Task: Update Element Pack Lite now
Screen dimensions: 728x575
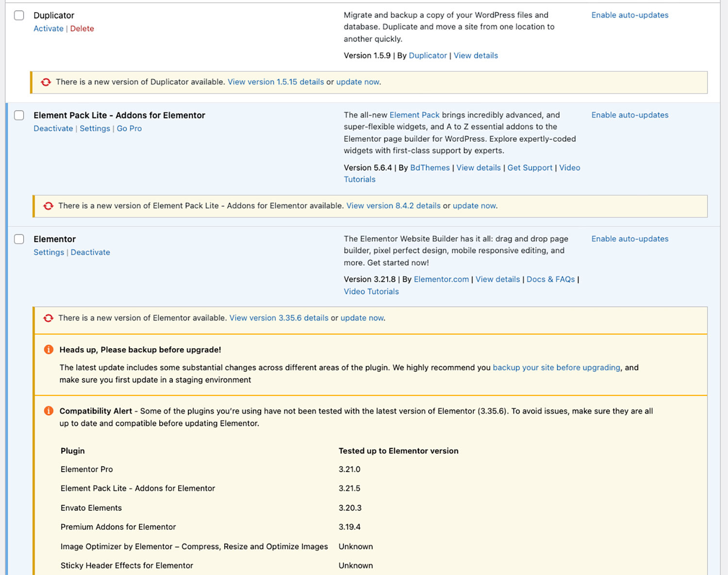Action: click(x=474, y=206)
